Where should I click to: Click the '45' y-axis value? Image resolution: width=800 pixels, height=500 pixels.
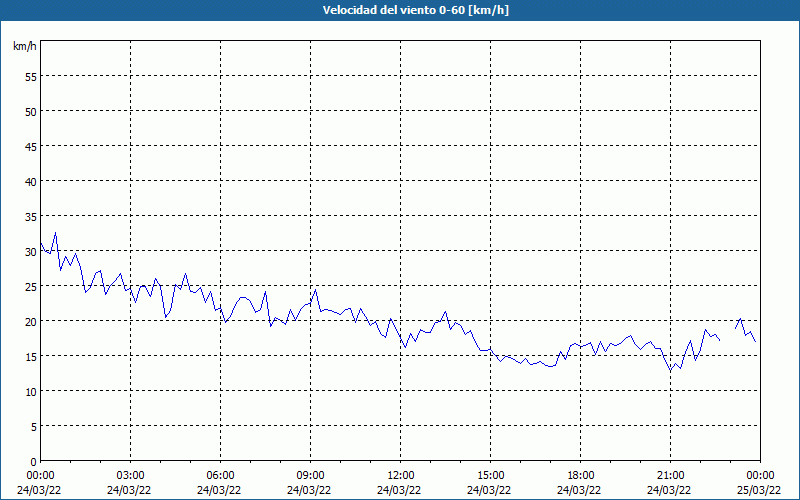[31, 146]
